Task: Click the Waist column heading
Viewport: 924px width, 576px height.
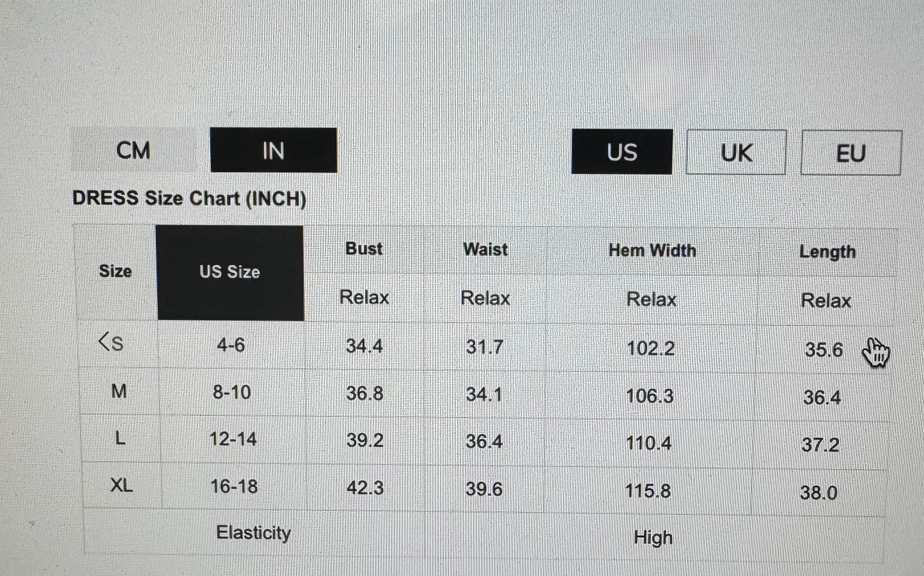Action: (x=485, y=249)
